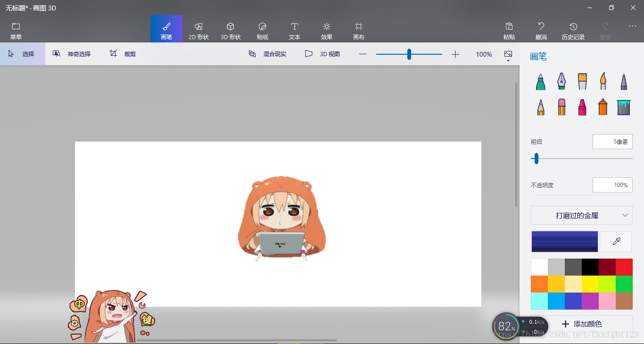The width and height of the screenshot is (644, 344).
Task: Launch 混合现实 mixed reality
Action: click(x=268, y=54)
